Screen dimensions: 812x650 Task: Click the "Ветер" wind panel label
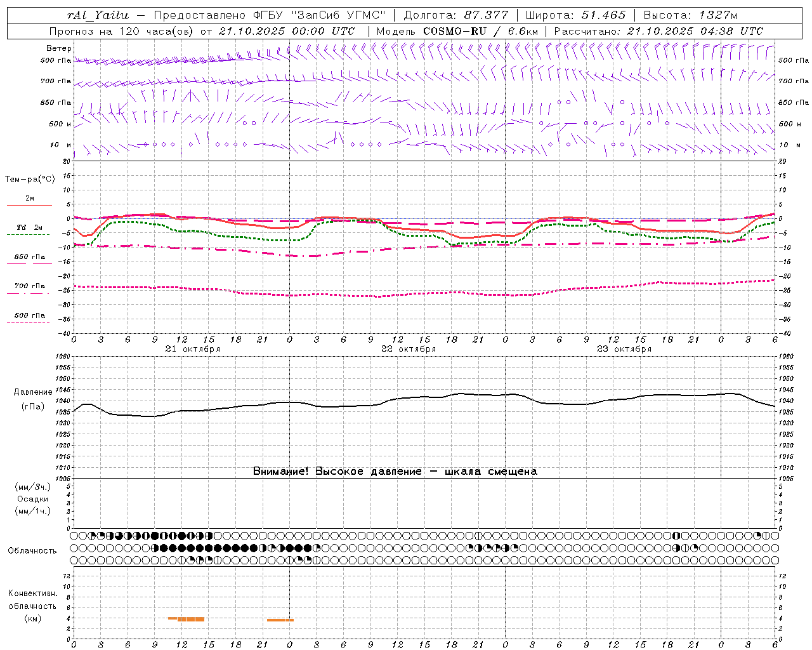59,48
